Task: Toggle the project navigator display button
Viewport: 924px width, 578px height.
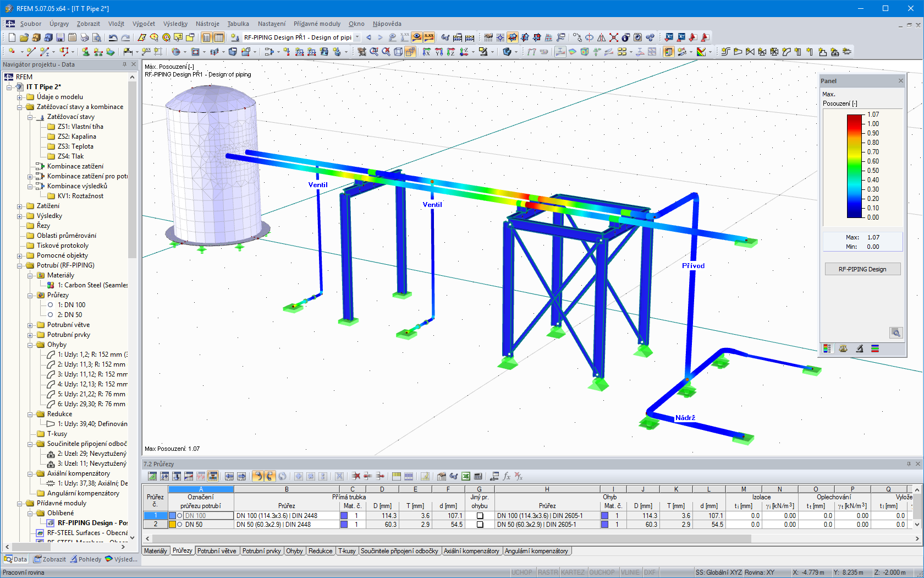Action: point(206,37)
